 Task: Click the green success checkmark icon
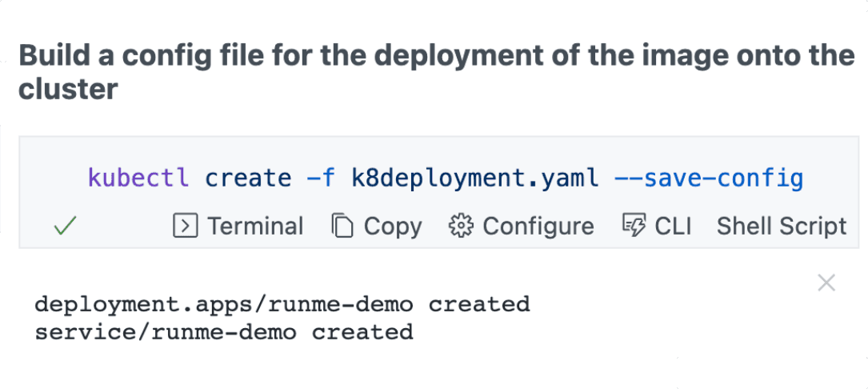coord(65,227)
